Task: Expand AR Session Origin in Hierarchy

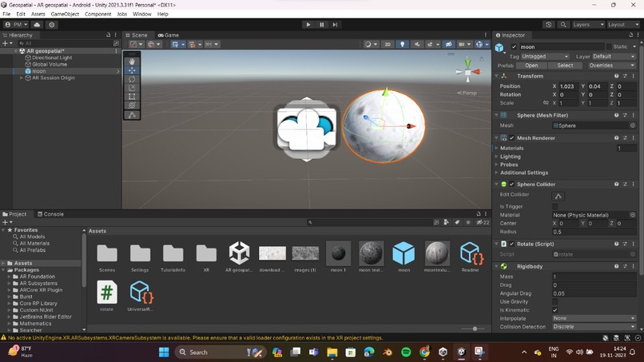Action: pyautogui.click(x=22, y=78)
